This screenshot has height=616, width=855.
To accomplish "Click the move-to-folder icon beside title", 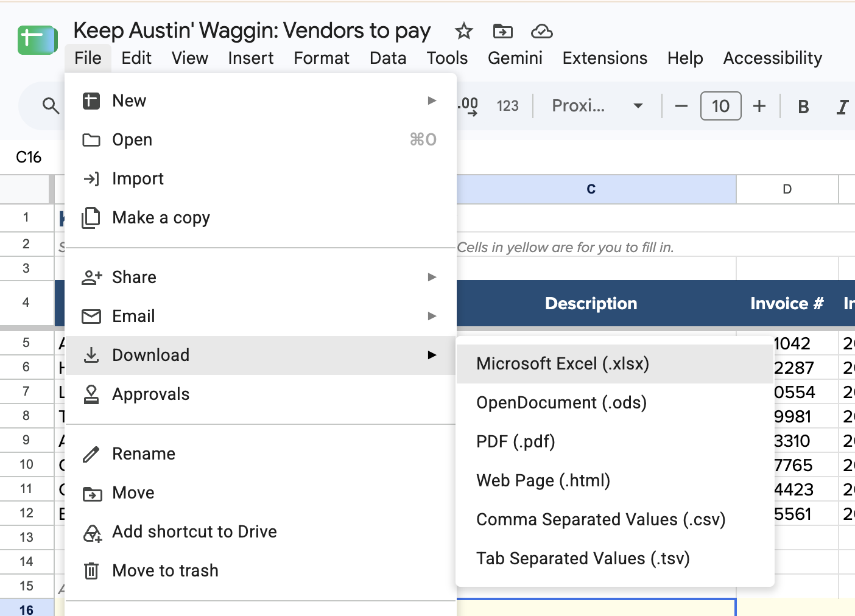I will [x=503, y=31].
